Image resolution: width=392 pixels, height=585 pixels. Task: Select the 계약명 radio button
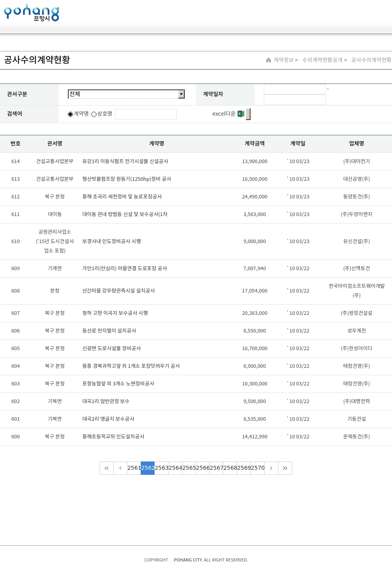pyautogui.click(x=71, y=114)
